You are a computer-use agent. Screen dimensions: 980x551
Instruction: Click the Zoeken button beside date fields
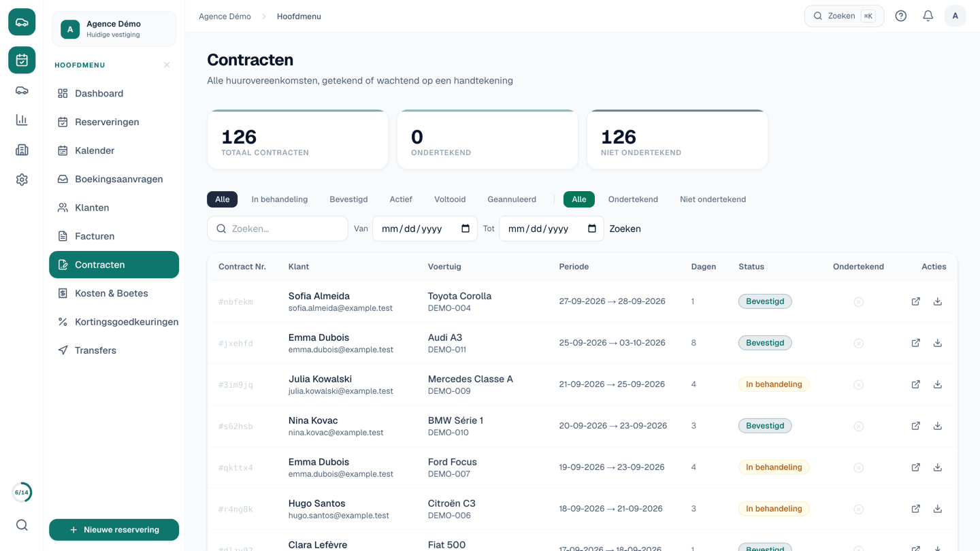click(625, 229)
